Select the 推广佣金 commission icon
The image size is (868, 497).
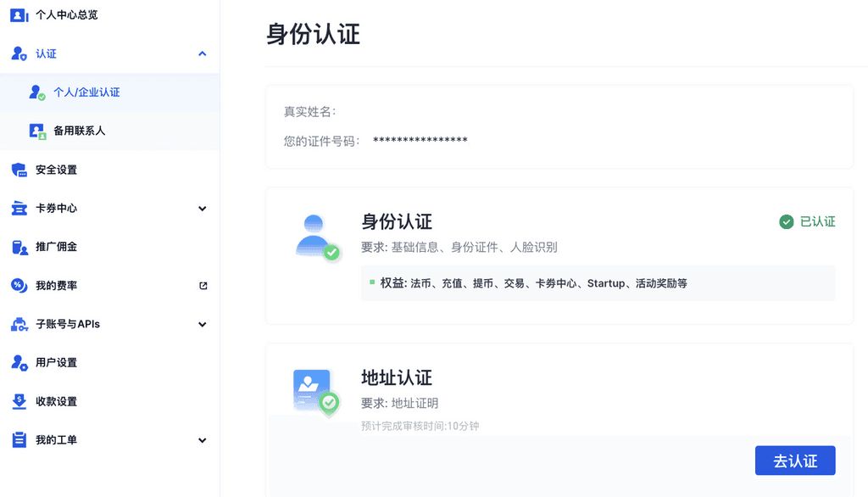point(19,247)
